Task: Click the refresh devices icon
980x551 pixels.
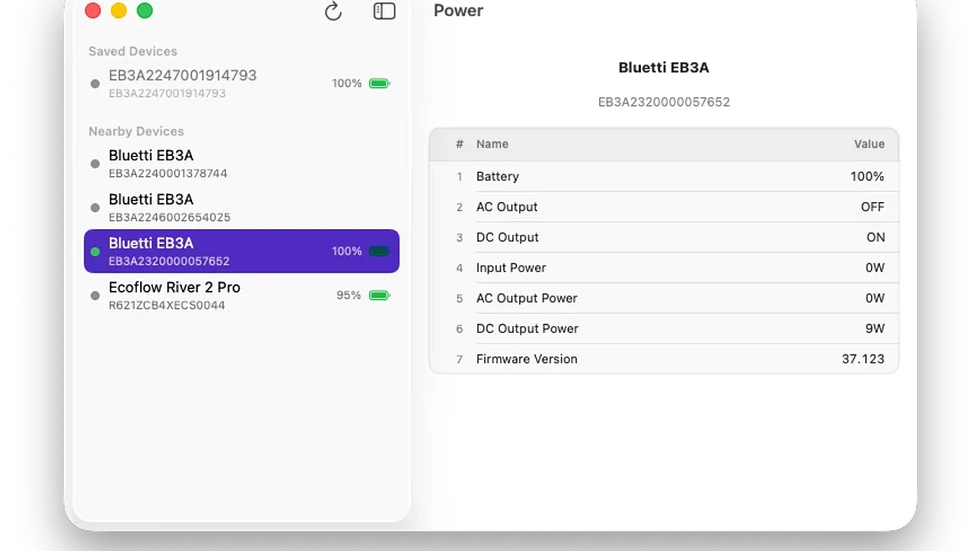Action: [333, 11]
